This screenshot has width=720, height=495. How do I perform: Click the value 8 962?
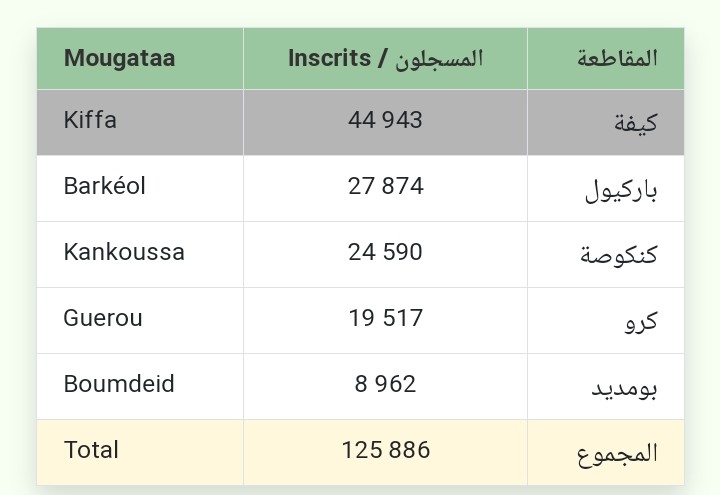[x=385, y=384]
